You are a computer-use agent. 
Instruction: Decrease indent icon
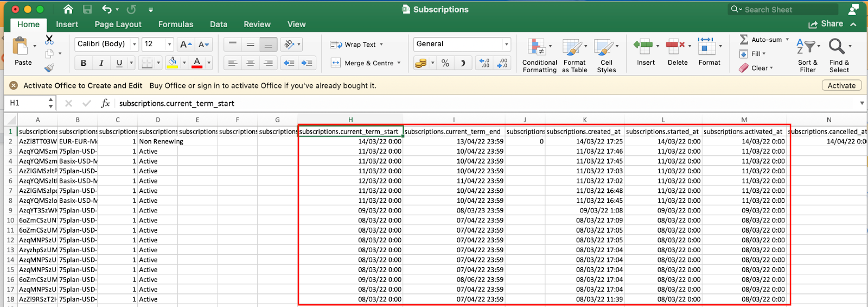click(x=289, y=63)
